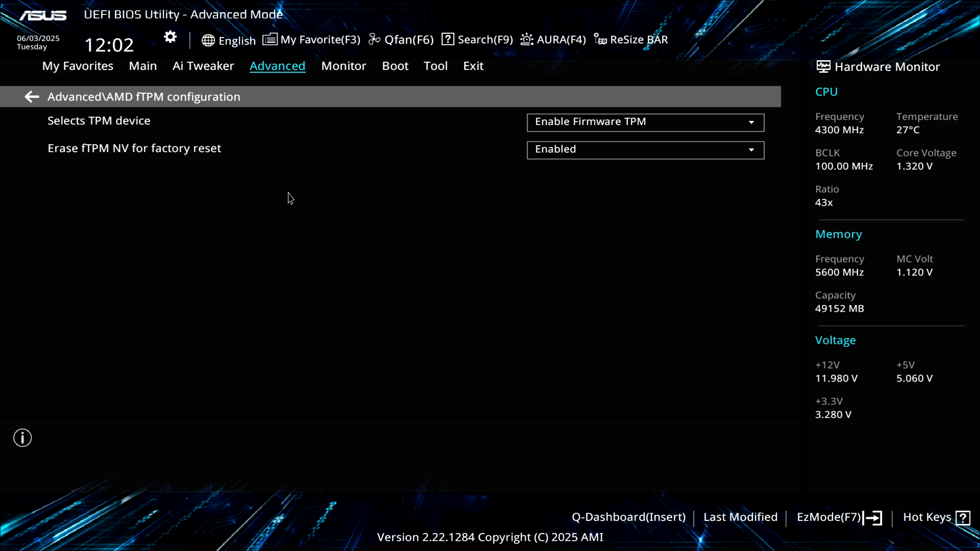Open Q-Dashboard(Insert)

click(x=628, y=517)
